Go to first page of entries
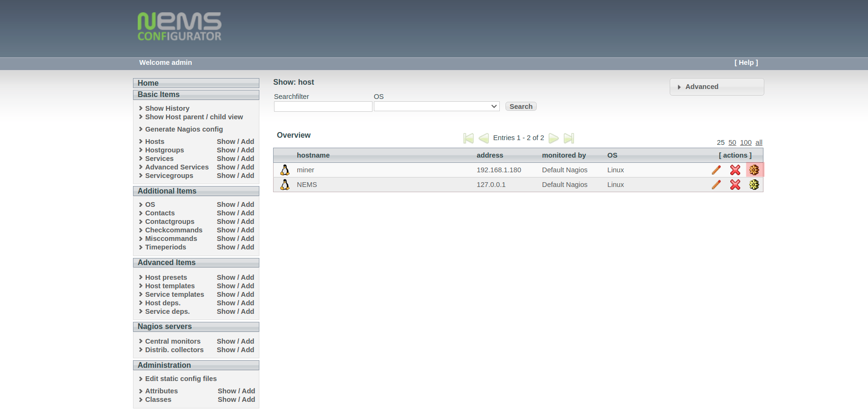868x417 pixels. pos(469,138)
